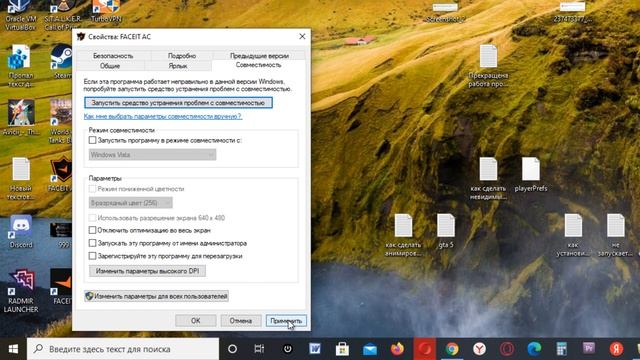
Task: Switch to the Общие tab
Action: [110, 66]
